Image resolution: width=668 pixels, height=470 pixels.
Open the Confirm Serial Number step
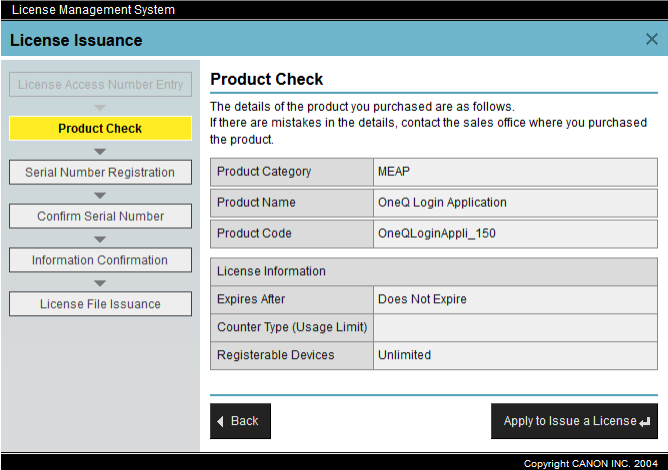(x=100, y=217)
